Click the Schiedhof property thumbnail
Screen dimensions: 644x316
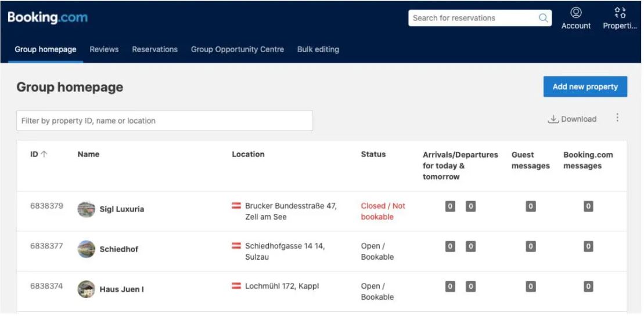[x=86, y=249]
